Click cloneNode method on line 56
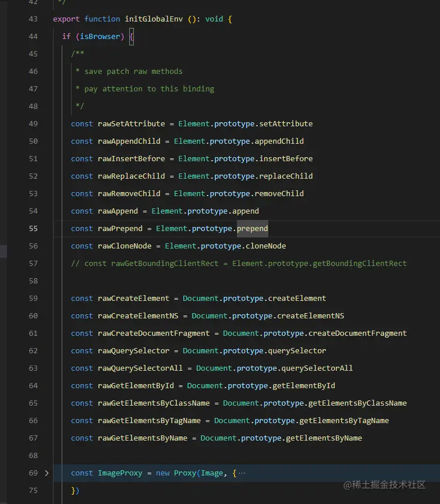440x504 pixels. [x=265, y=246]
